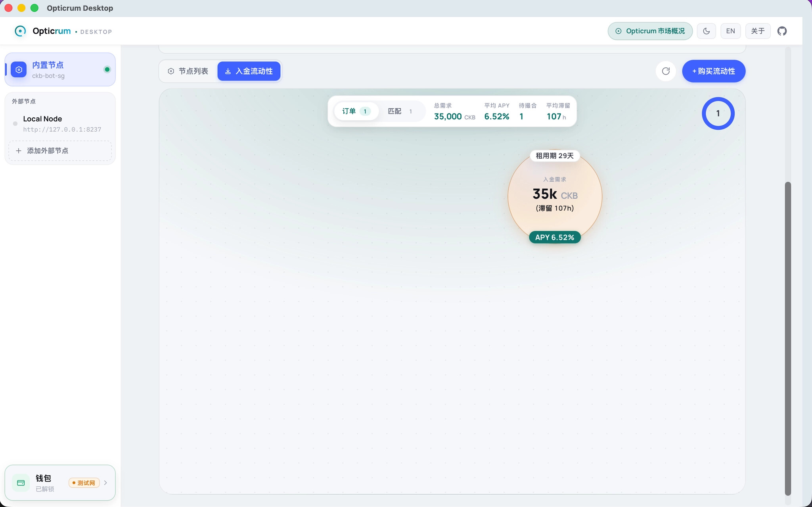812x507 pixels.
Task: Open Opticrum 市场概况 overview panel
Action: point(650,31)
